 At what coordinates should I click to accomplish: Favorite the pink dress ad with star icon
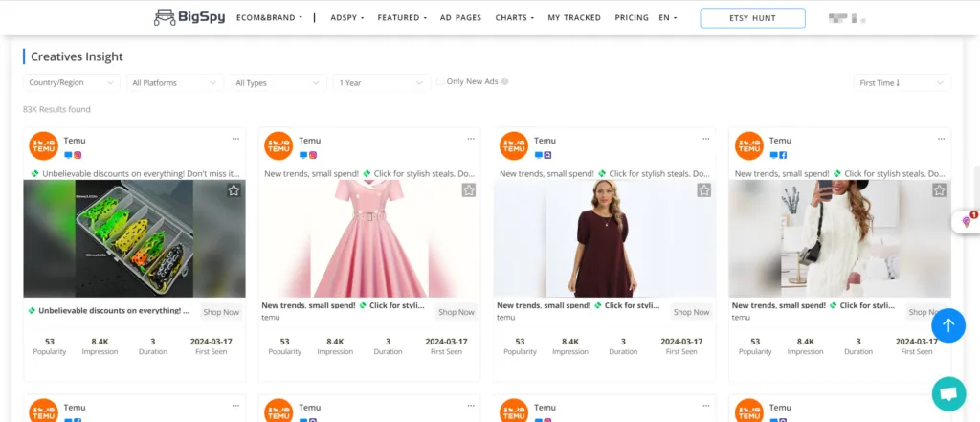[469, 190]
